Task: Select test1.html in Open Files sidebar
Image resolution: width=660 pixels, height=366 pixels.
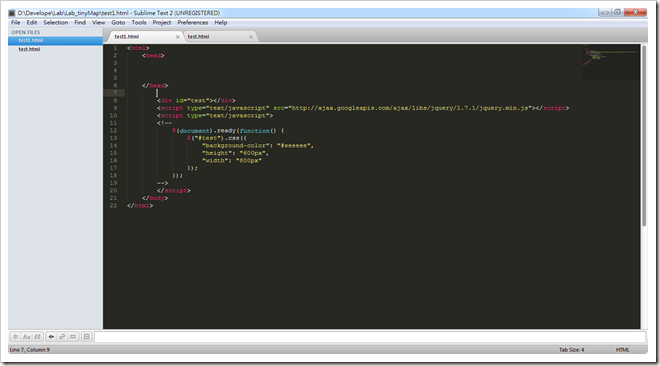Action: [55, 40]
